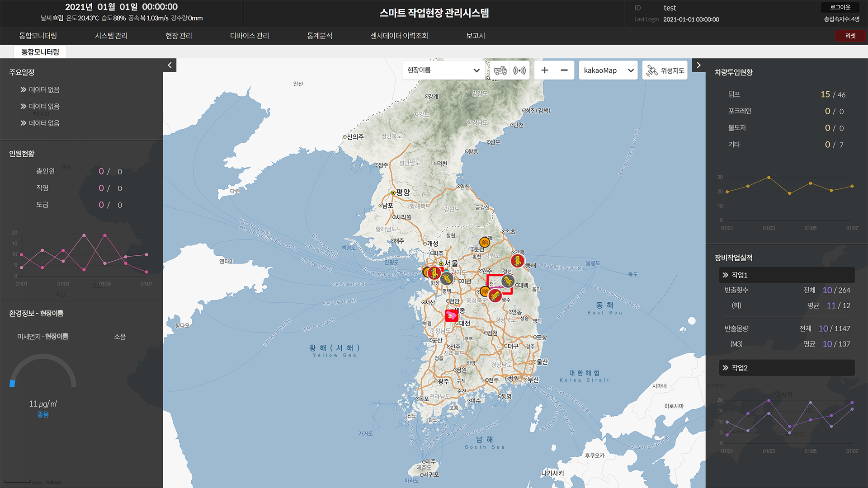This screenshot has height=488, width=868.
Task: Open the kakaoMap provider dropdown
Action: tap(608, 70)
